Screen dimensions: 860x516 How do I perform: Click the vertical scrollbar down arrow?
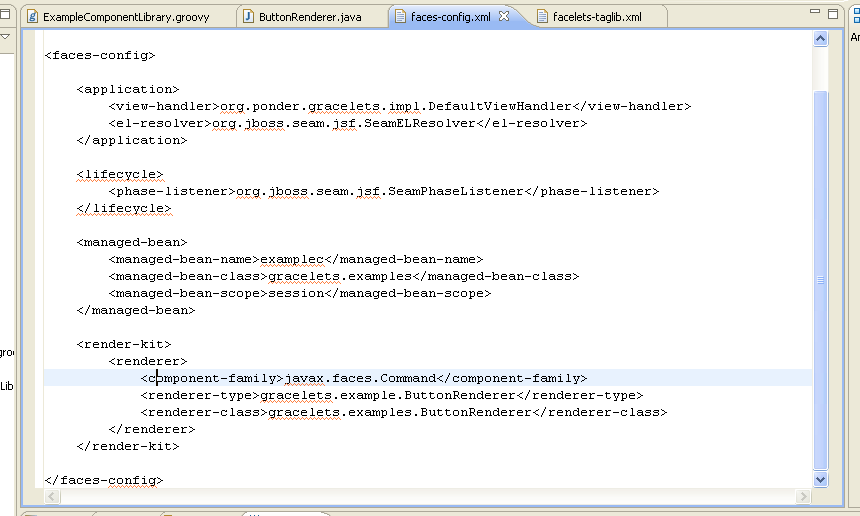tap(821, 480)
